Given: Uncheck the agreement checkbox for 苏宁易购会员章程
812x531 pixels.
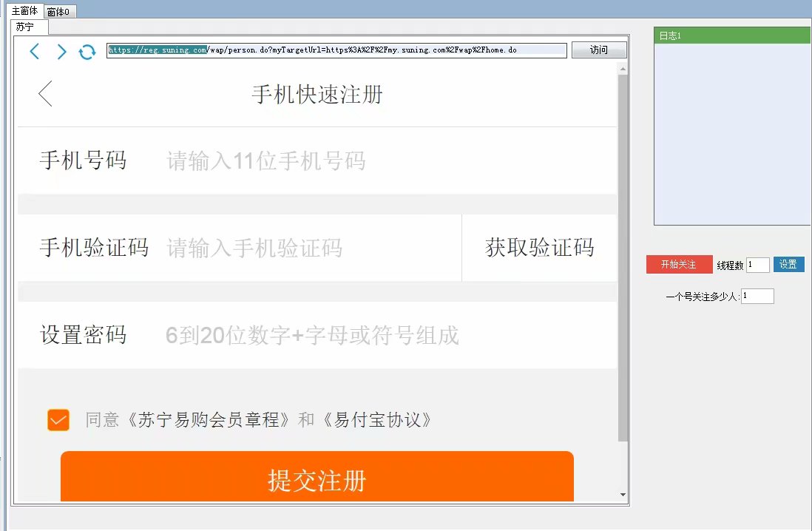Looking at the screenshot, I should [58, 419].
